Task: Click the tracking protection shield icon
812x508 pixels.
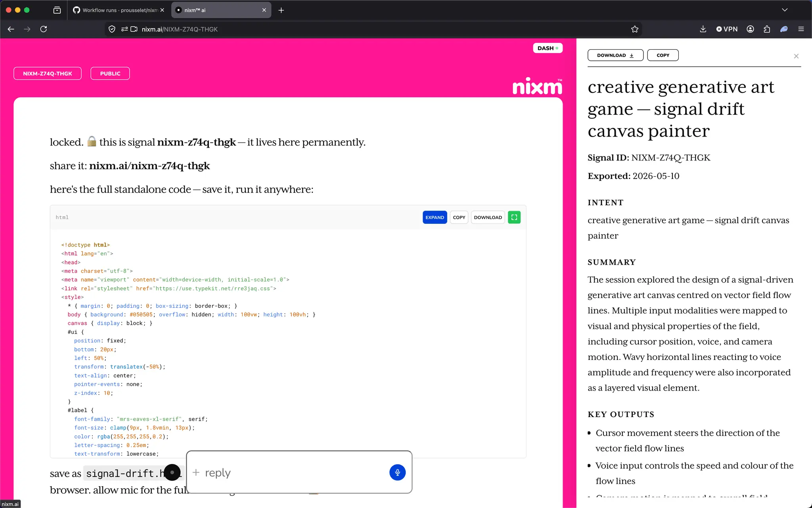Action: [x=112, y=29]
